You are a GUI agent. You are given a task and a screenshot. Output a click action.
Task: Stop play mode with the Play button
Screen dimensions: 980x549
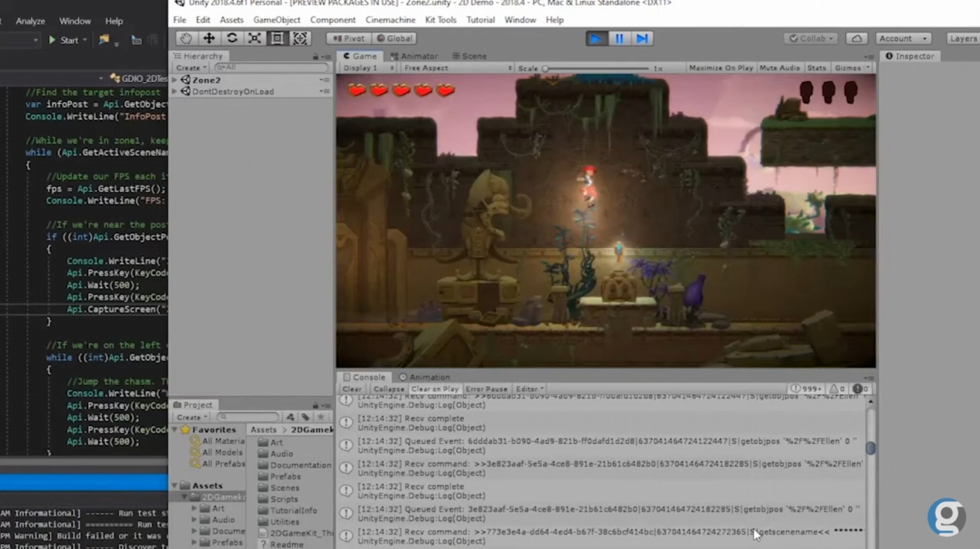point(596,38)
